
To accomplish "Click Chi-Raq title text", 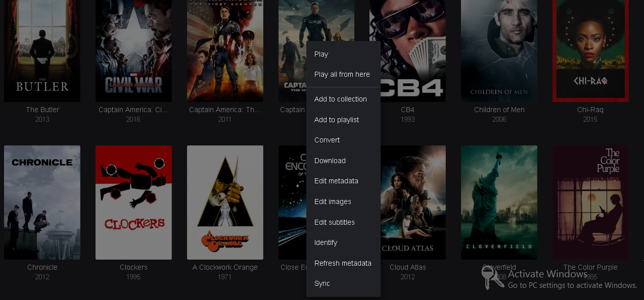I will (x=590, y=110).
